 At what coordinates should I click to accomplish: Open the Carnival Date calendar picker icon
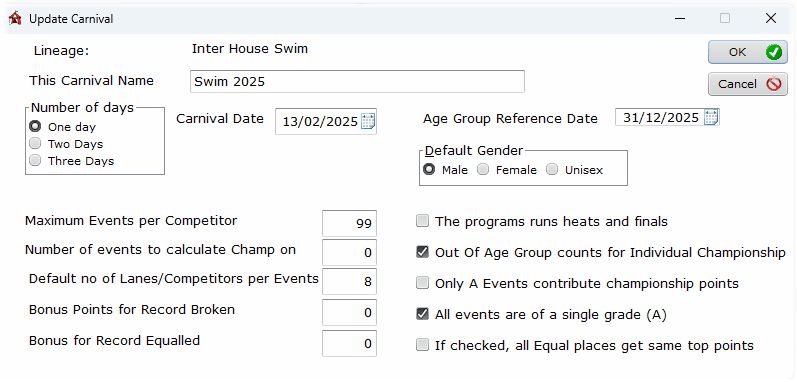coord(368,122)
